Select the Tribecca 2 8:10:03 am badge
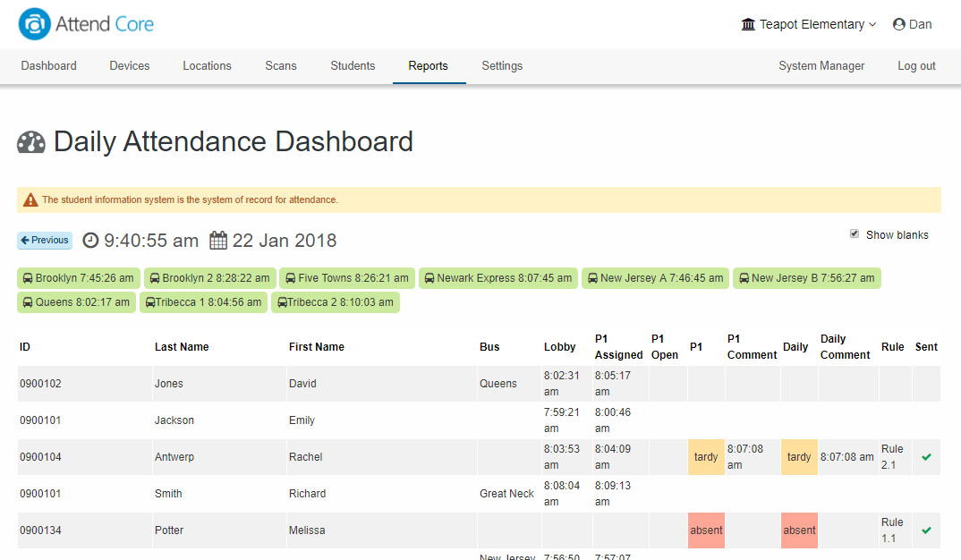This screenshot has height=560, width=961. tap(336, 302)
